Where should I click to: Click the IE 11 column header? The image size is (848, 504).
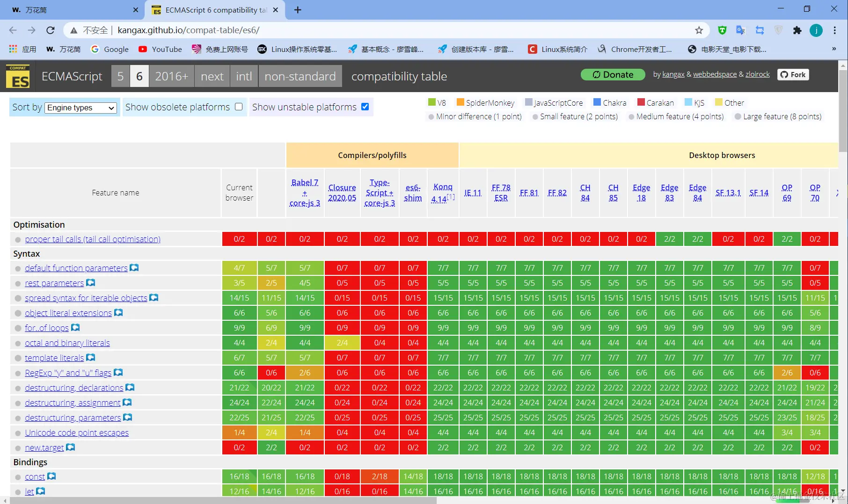point(473,193)
